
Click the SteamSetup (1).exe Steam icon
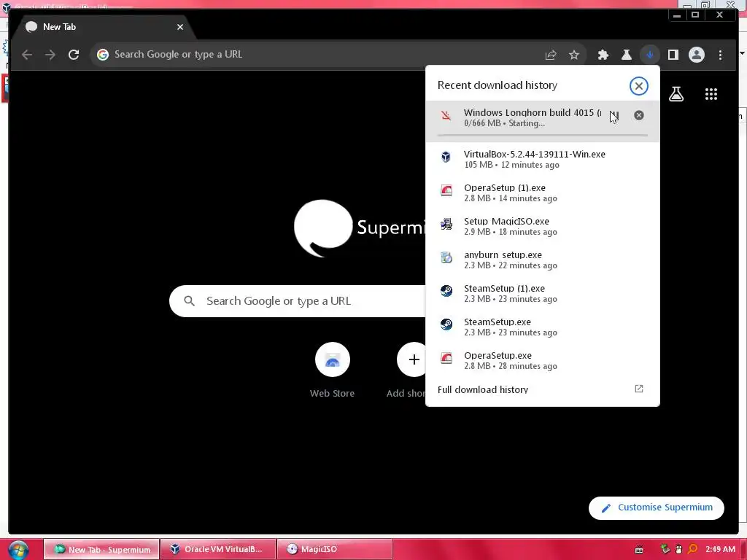point(446,290)
